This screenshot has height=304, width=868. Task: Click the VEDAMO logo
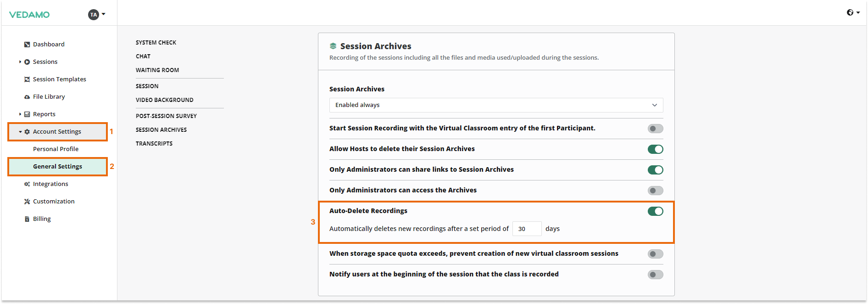point(29,15)
